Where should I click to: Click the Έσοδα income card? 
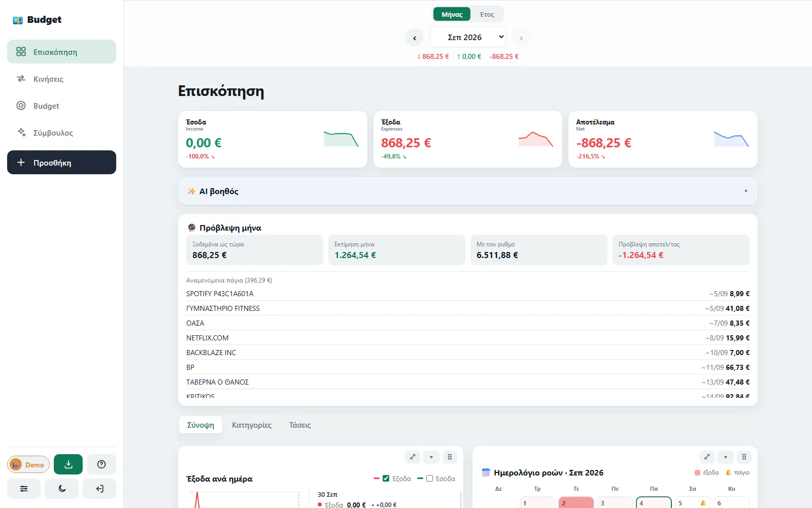point(273,139)
